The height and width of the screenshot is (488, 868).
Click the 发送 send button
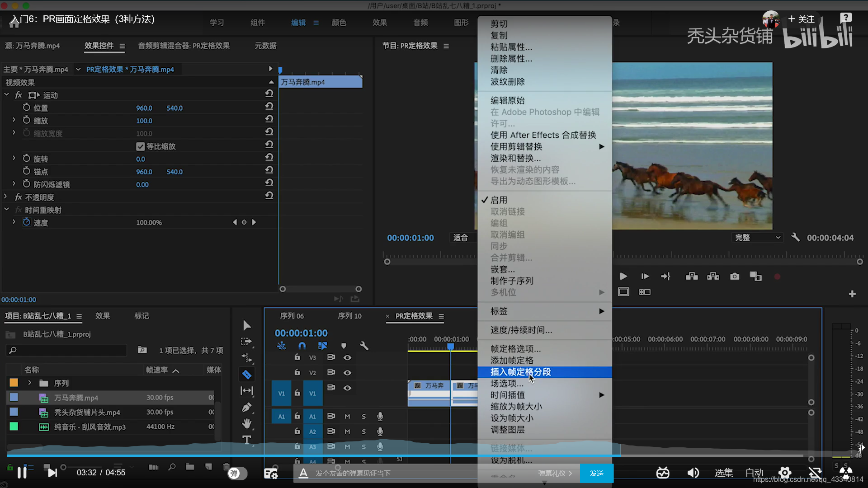596,473
